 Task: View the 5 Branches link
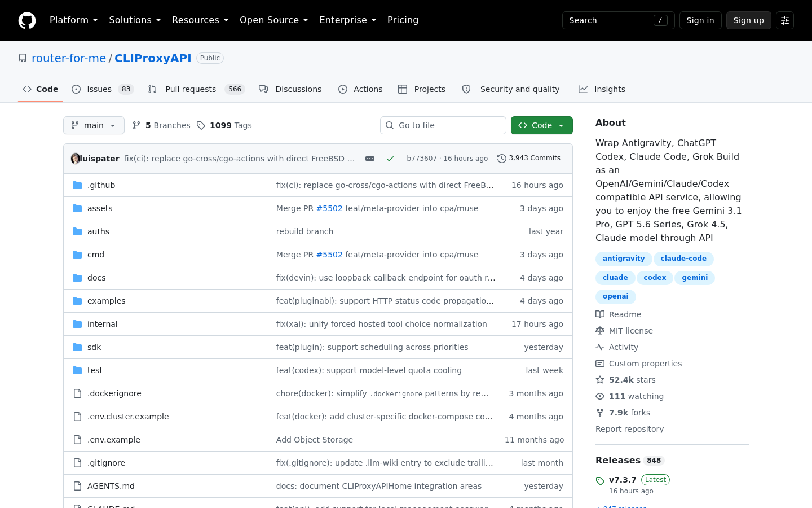coord(162,125)
